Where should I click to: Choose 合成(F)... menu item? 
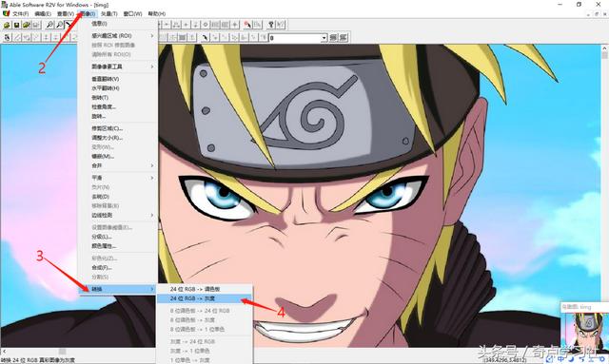118,268
